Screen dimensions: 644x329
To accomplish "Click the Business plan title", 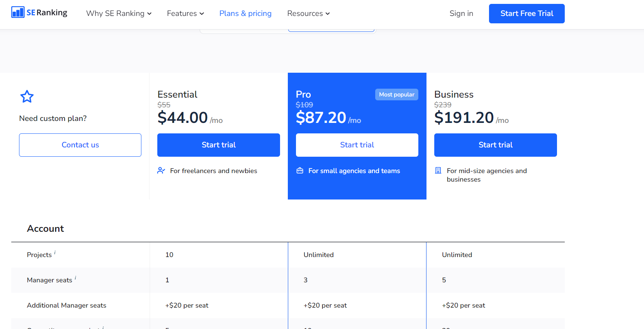I will coord(454,94).
